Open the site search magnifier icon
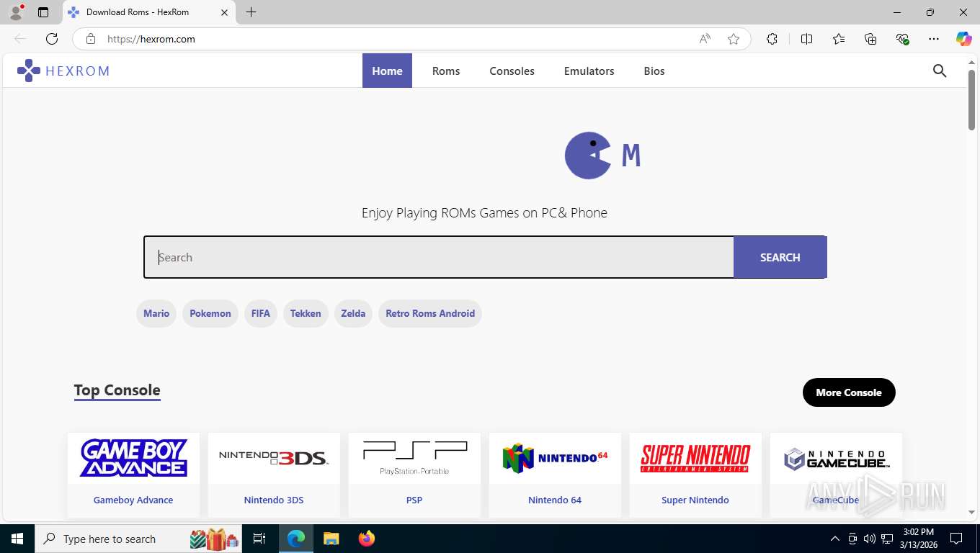The height and width of the screenshot is (553, 980). click(x=940, y=71)
